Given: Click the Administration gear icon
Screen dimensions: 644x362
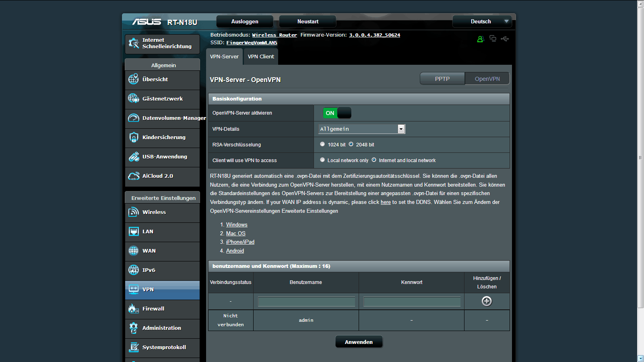Looking at the screenshot, I should coord(134,328).
